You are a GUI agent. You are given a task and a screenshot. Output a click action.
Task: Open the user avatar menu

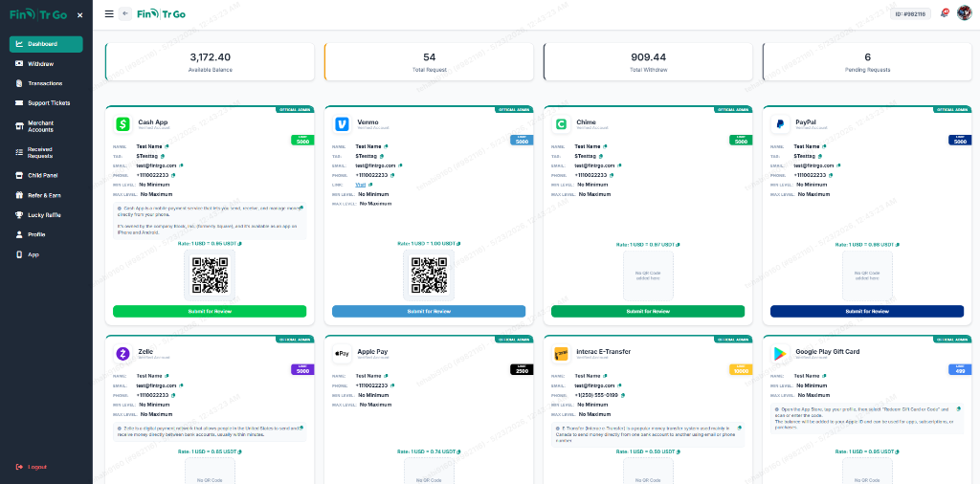(965, 13)
